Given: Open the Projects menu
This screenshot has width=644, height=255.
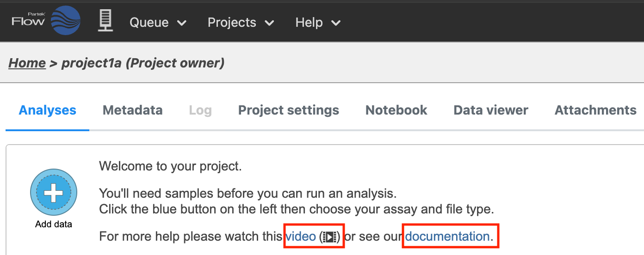Looking at the screenshot, I should (x=232, y=22).
